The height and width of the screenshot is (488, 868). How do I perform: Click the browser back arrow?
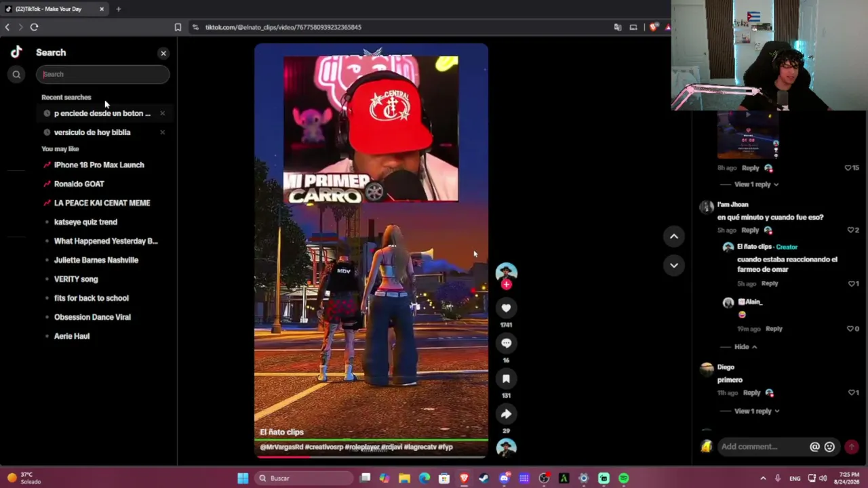coord(7,27)
